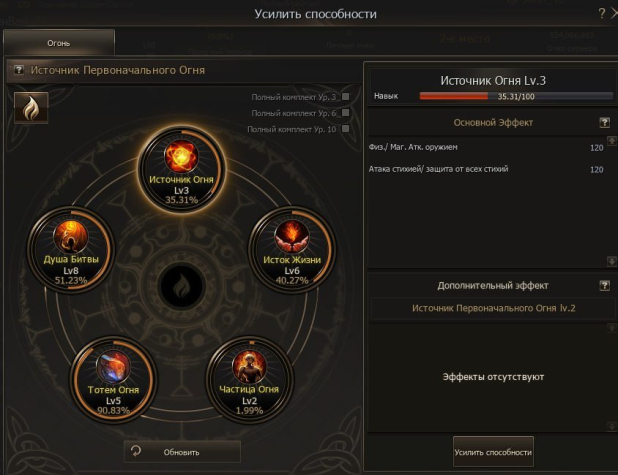
Task: Select the Тотем Огня skill orb
Action: (x=114, y=380)
